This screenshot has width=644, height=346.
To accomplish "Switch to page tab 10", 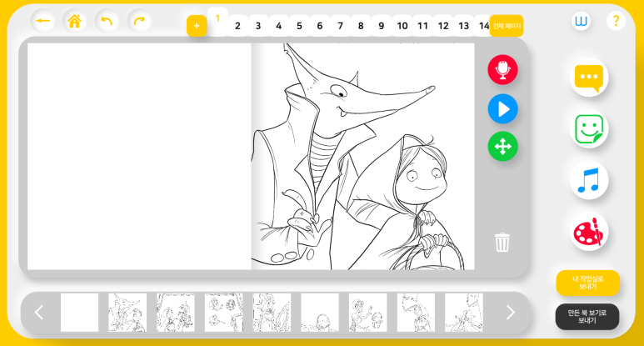I will click(402, 26).
